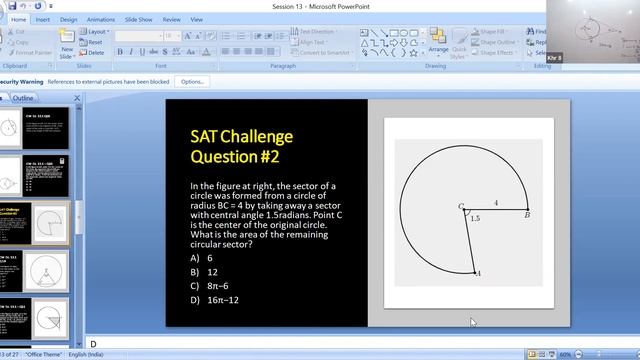The width and height of the screenshot is (640, 360).
Task: Apply bullets to the text
Action: [x=226, y=36]
